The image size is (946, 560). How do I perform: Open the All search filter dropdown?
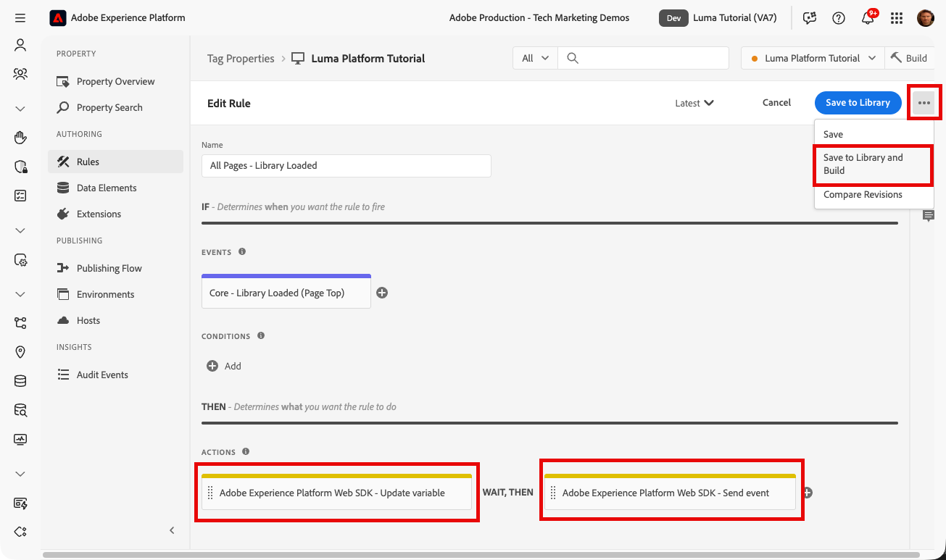click(535, 58)
